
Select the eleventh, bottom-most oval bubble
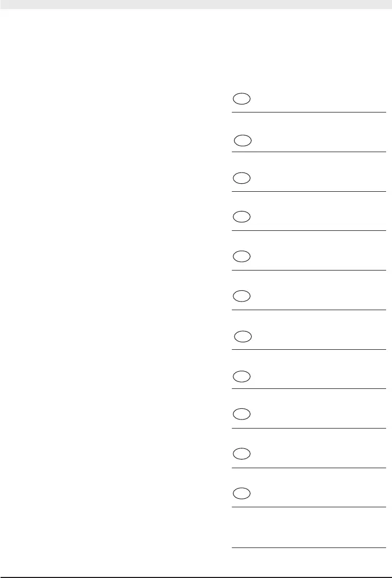(242, 493)
